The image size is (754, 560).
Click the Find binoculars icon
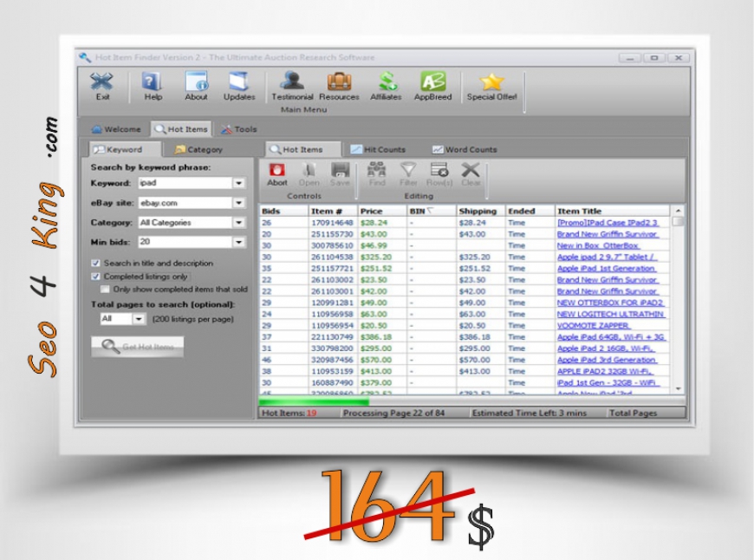point(376,170)
